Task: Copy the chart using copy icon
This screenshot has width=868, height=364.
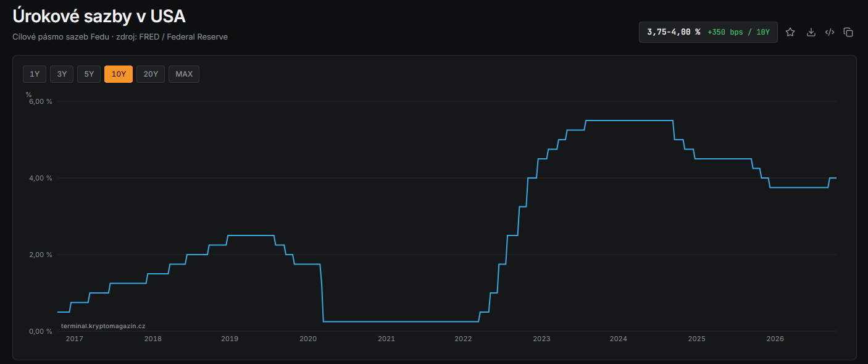Action: click(848, 32)
